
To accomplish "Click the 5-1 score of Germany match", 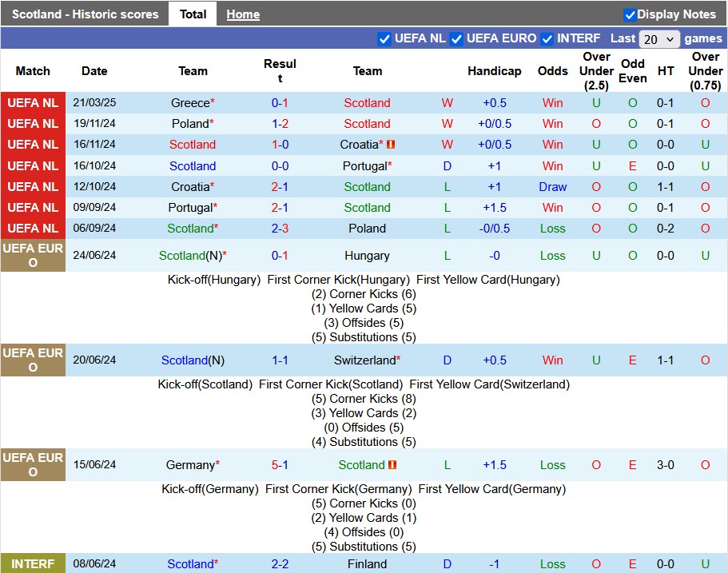I will point(280,465).
